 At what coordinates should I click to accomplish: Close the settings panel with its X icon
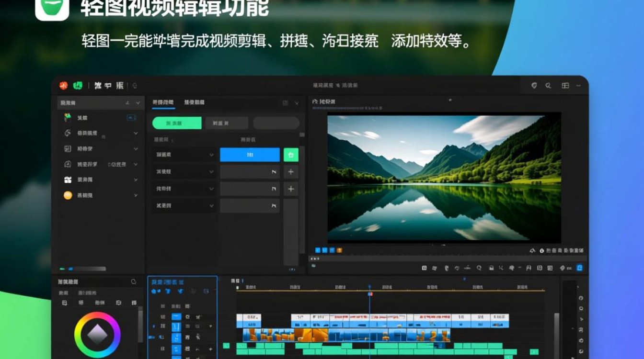(297, 103)
